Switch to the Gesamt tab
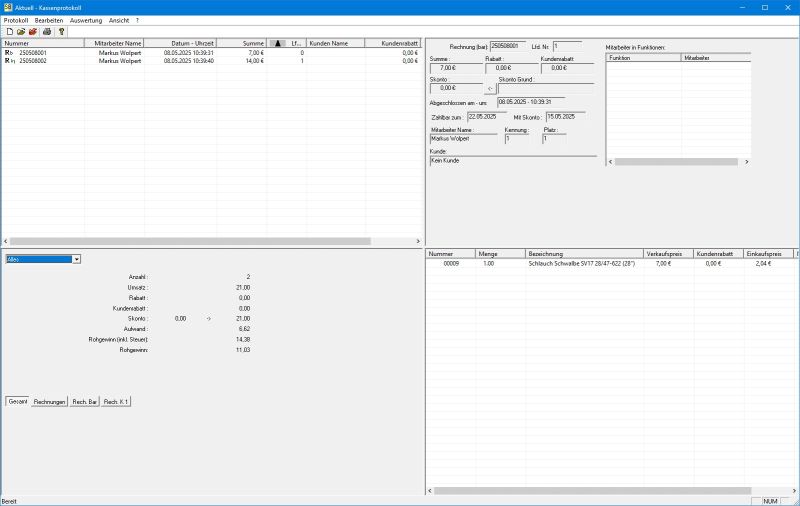The width and height of the screenshot is (800, 506). [x=18, y=401]
